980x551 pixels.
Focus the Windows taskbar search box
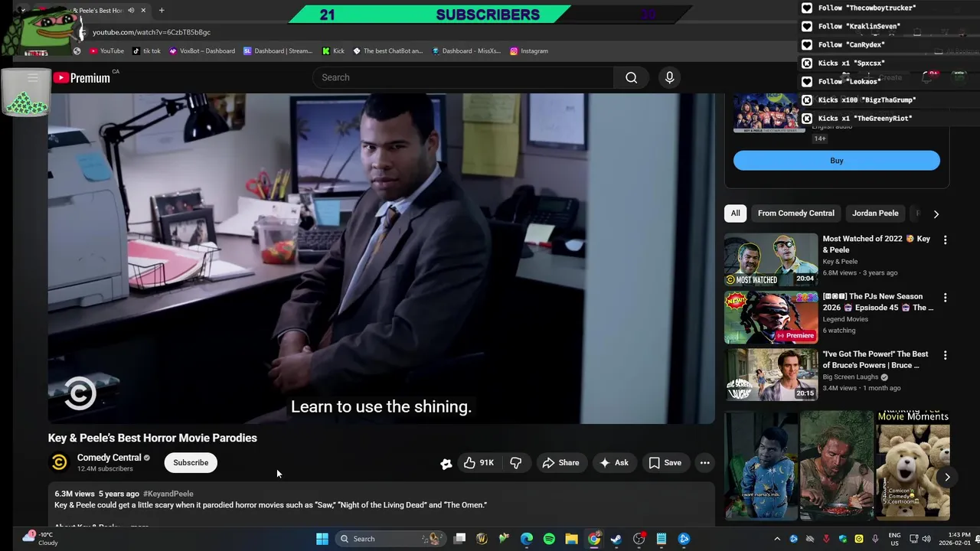(392, 539)
